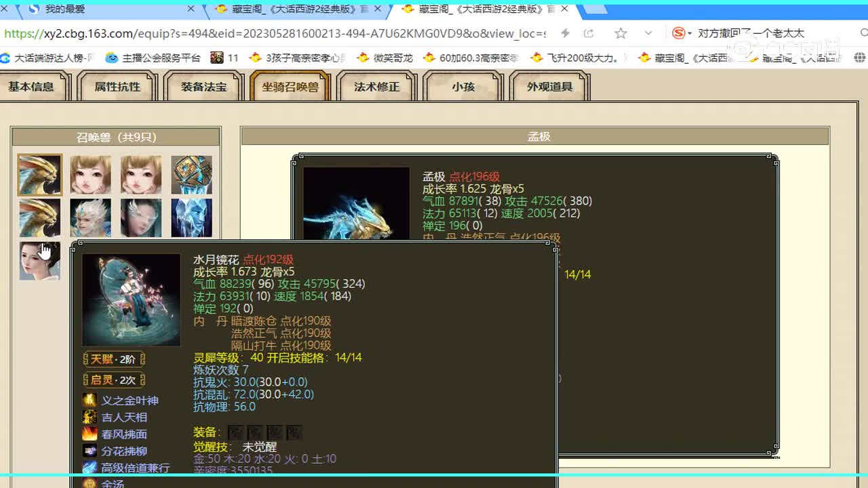Image resolution: width=868 pixels, height=488 pixels.
Task: Open bookmark 微笑哥龙
Action: point(385,58)
